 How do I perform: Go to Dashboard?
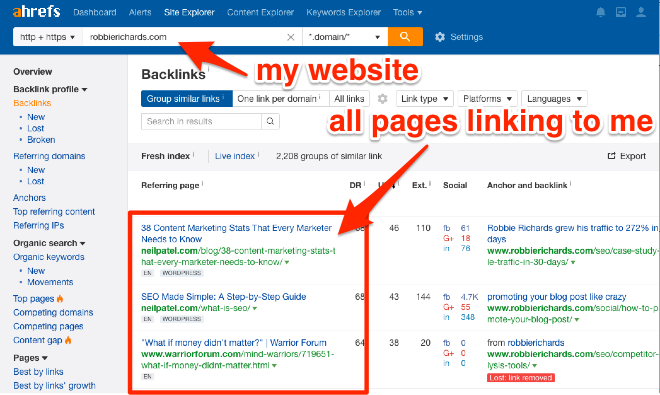(x=95, y=13)
